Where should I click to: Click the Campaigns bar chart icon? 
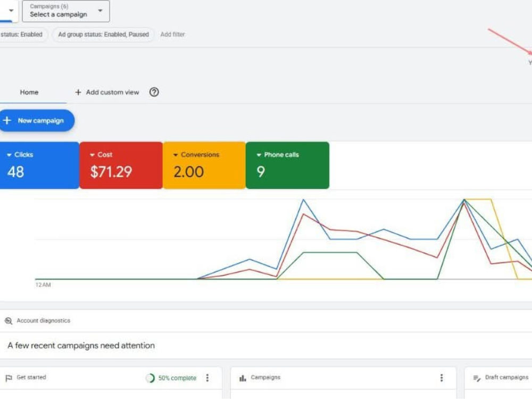click(x=243, y=378)
